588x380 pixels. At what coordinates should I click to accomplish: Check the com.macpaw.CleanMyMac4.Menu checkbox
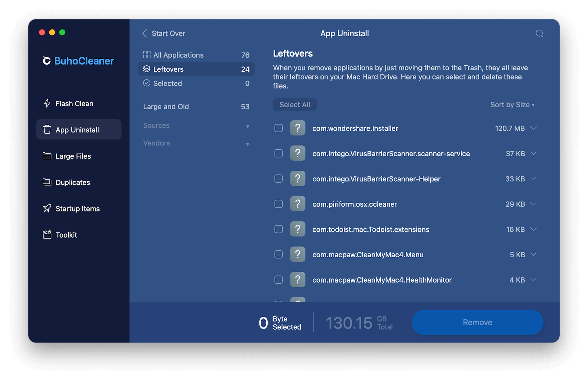tap(279, 254)
